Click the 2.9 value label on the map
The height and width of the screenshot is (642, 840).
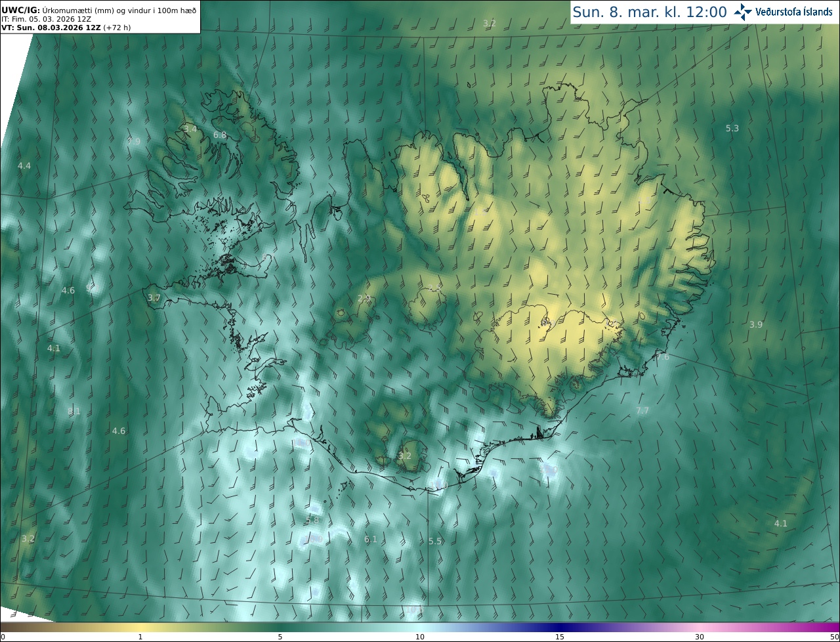click(364, 299)
